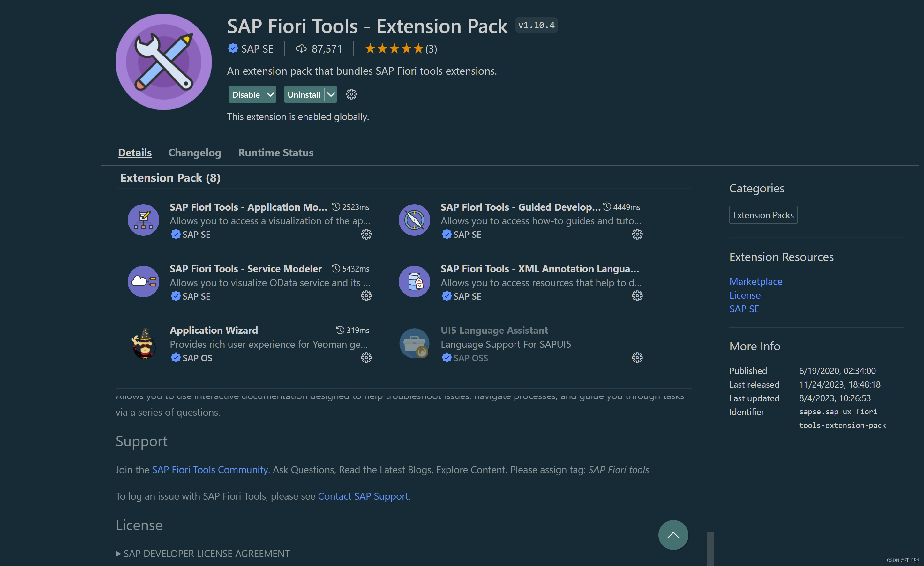The height and width of the screenshot is (566, 924).
Task: Click the sapse.sap-ux-fiori-tools-extension-pack identifier
Action: point(842,418)
